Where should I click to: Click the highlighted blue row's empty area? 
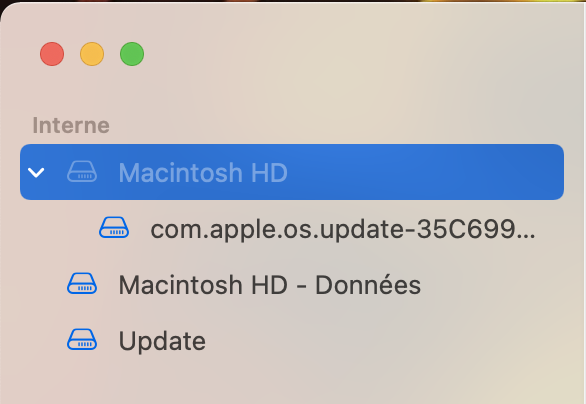pos(426,172)
